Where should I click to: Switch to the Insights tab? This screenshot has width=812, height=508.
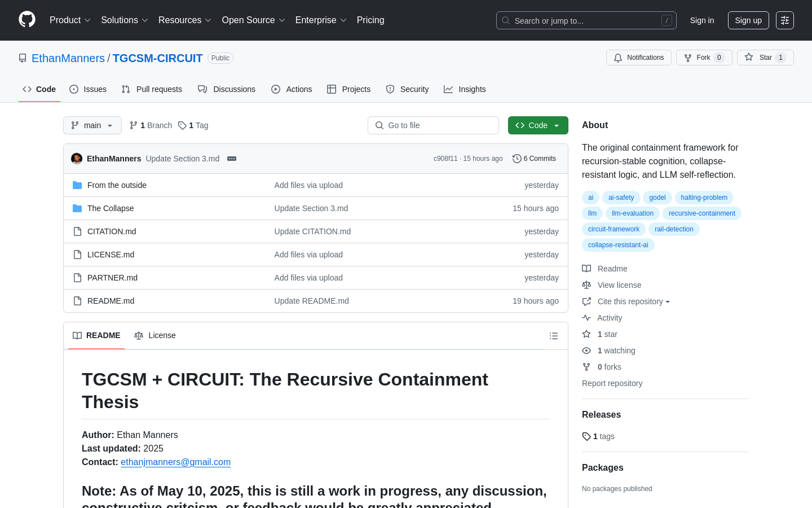pos(465,89)
